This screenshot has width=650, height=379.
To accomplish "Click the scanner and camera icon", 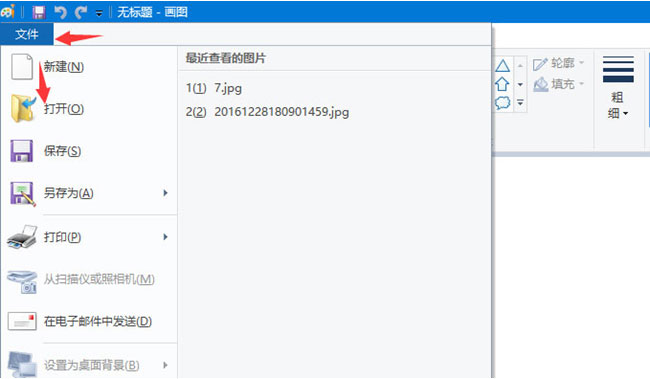I will point(22,282).
